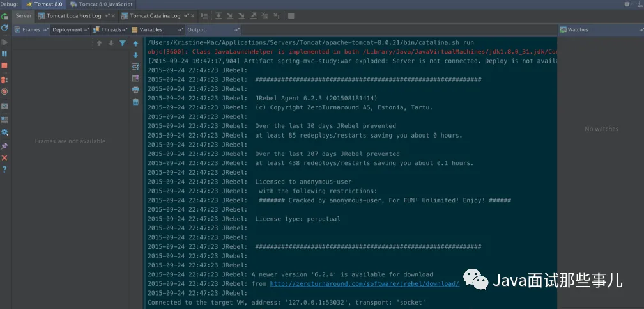Click console blue up arrow icon
Image resolution: width=644 pixels, height=309 pixels.
click(135, 44)
